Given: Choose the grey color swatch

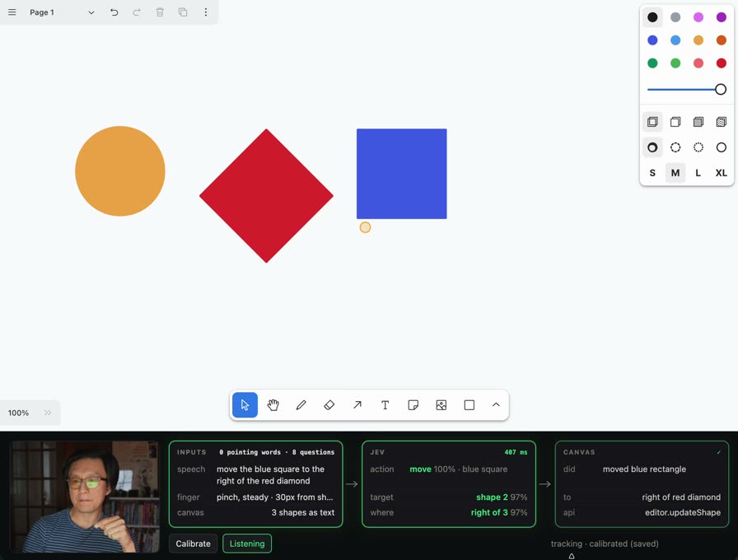Looking at the screenshot, I should (x=675, y=17).
